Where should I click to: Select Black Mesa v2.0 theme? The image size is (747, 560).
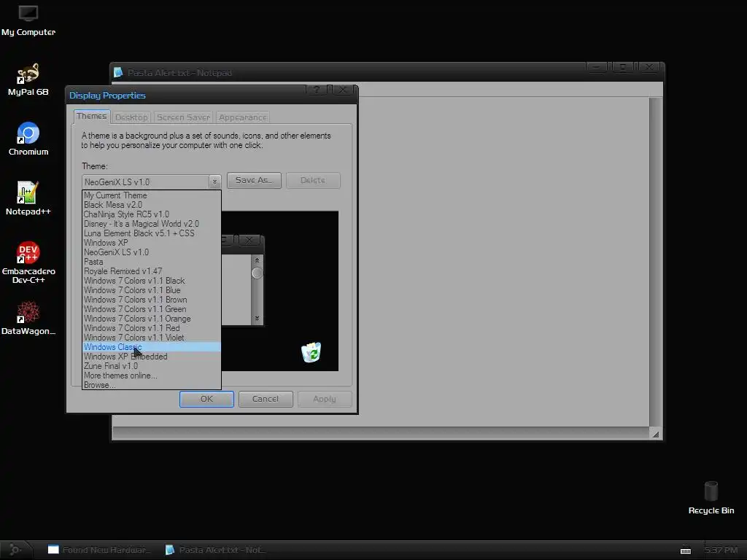pyautogui.click(x=152, y=205)
